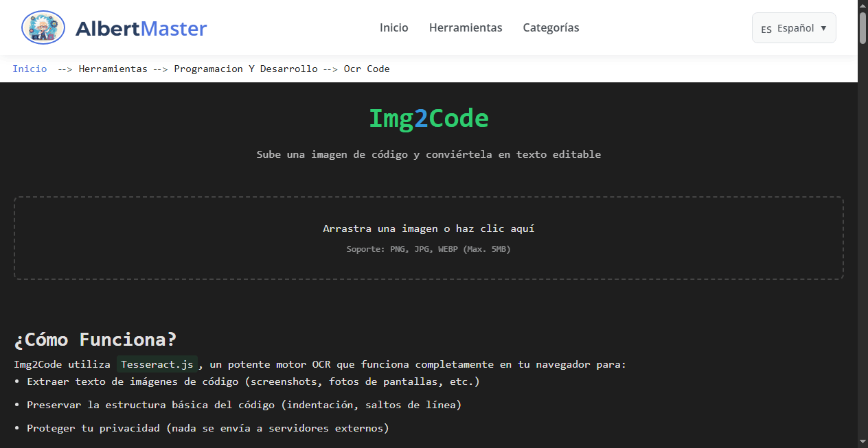Open the Categorías menu in the navbar
Viewport: 868px width, 448px height.
(x=551, y=27)
